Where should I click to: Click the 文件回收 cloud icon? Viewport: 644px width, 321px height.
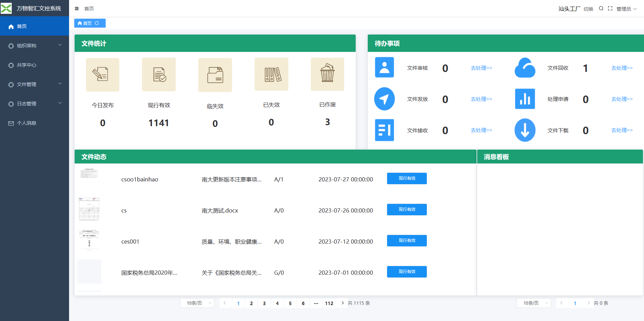[525, 67]
